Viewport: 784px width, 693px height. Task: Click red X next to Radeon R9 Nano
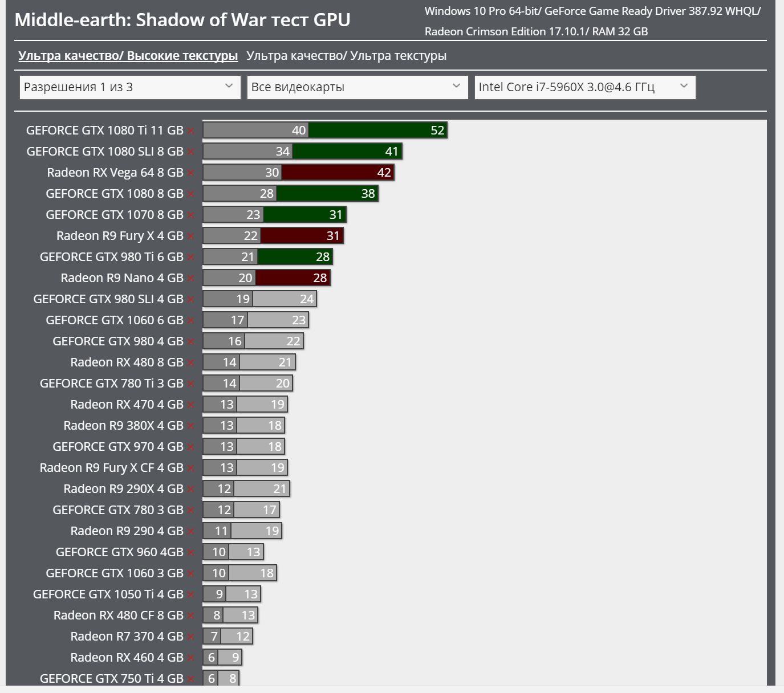tap(190, 279)
